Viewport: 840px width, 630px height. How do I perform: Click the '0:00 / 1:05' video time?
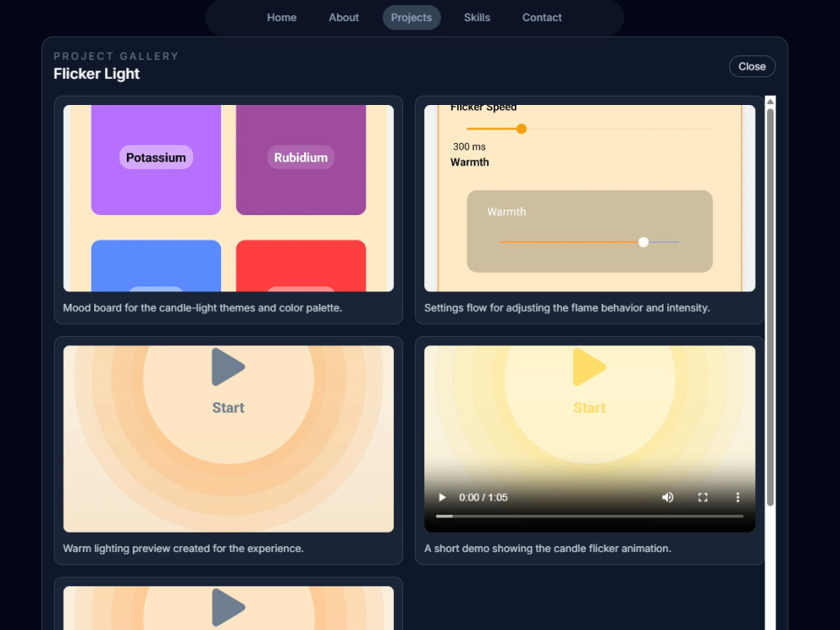(483, 497)
